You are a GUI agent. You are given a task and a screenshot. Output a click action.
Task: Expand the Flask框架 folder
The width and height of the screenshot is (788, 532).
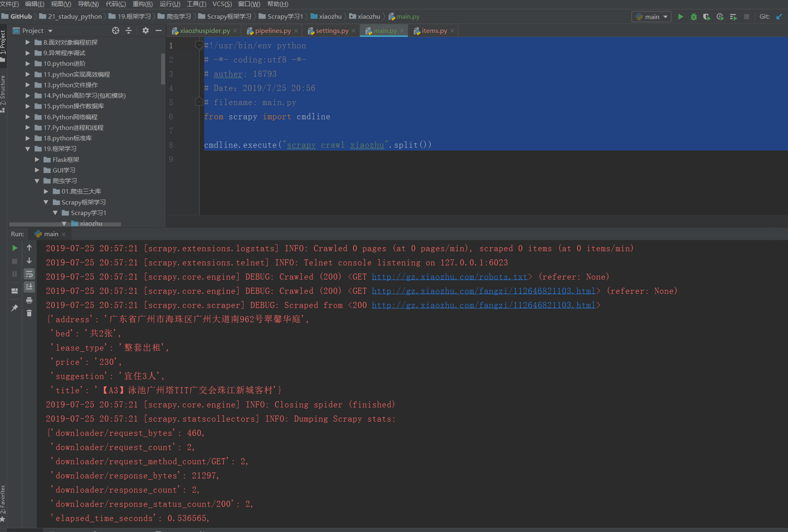tap(37, 159)
